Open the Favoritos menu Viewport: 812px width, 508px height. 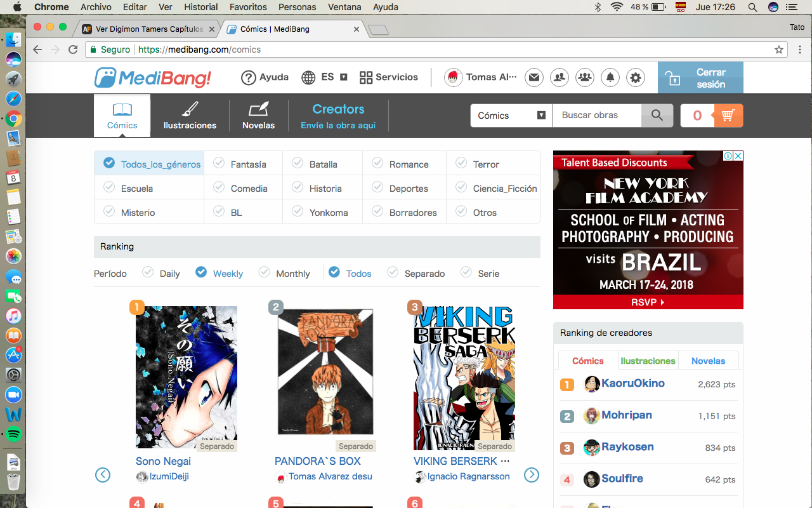248,7
